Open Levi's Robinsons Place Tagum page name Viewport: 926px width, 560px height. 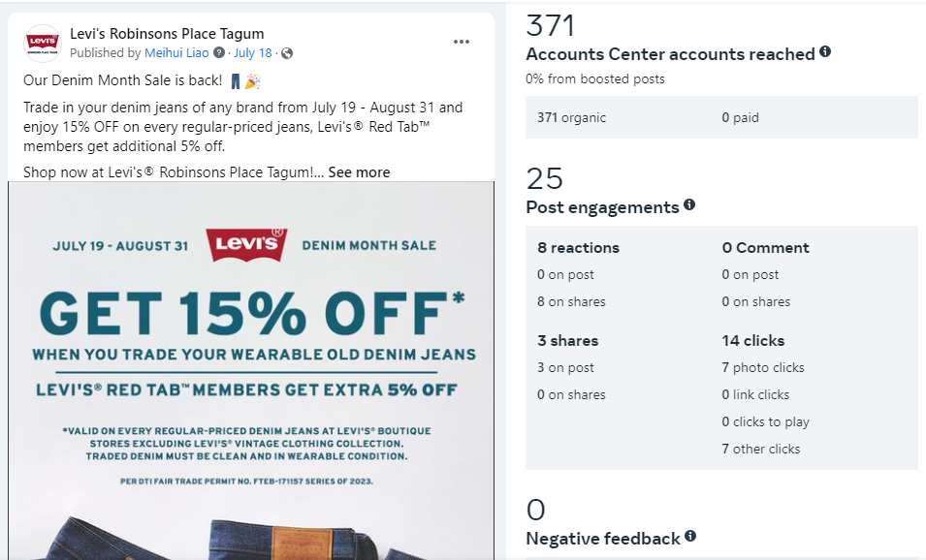(167, 34)
